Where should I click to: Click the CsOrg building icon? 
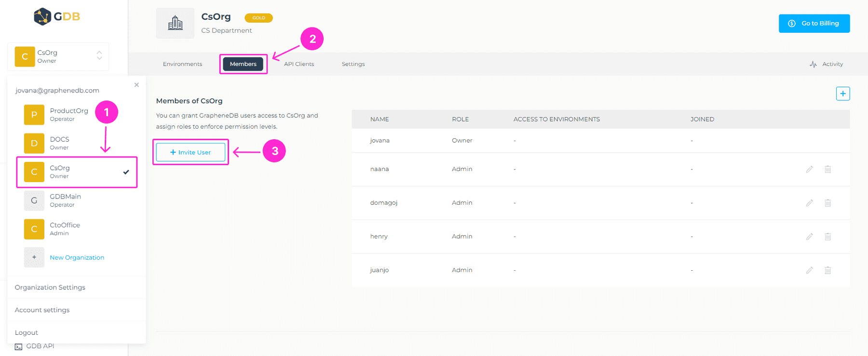[175, 23]
